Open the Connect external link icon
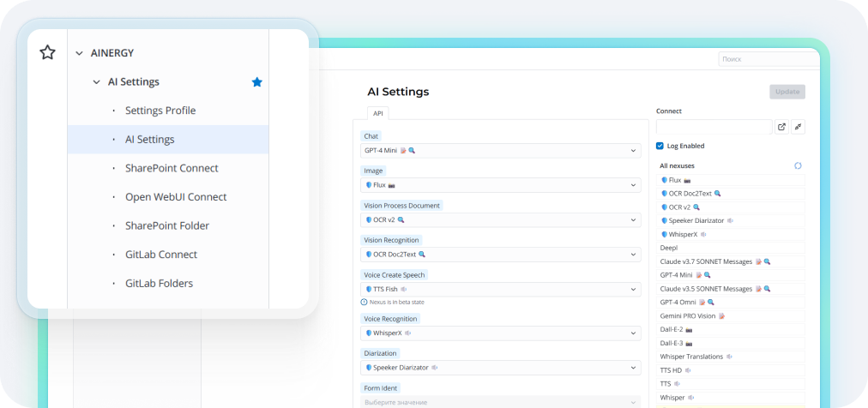The image size is (868, 408). (781, 127)
